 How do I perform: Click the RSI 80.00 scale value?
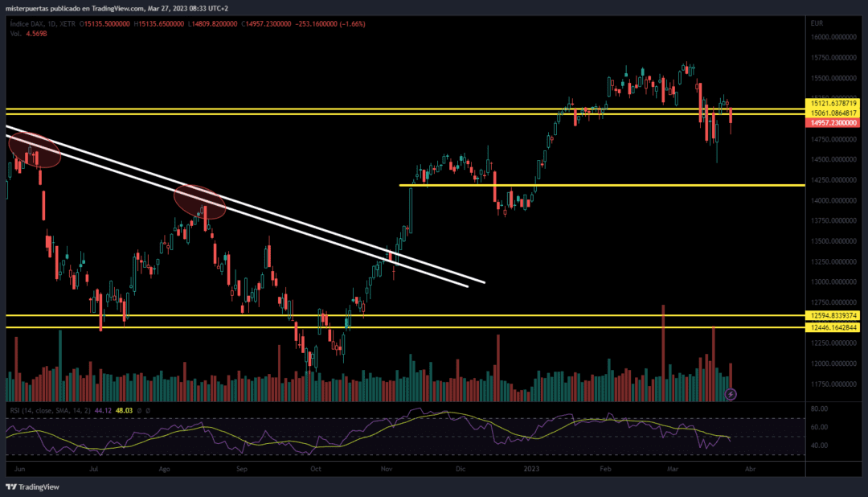point(819,409)
